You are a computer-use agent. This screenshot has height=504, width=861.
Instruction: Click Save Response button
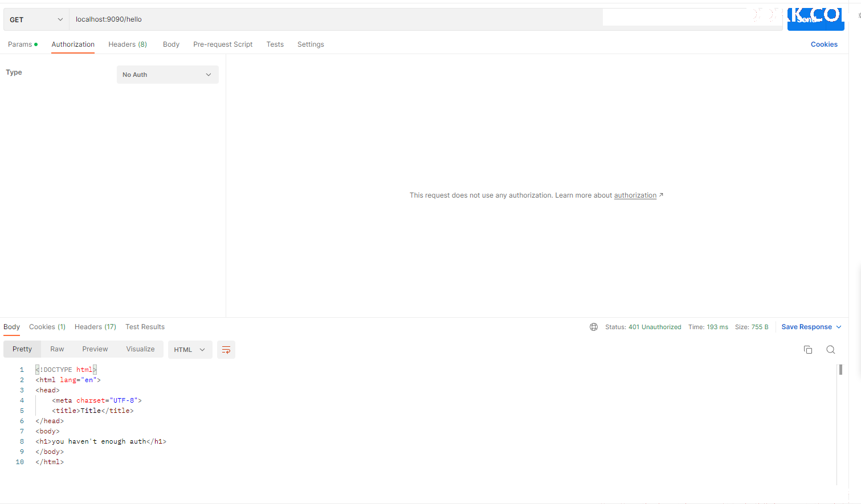point(806,327)
